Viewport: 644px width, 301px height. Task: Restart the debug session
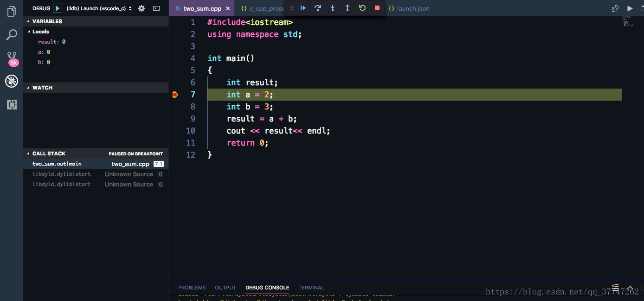362,8
